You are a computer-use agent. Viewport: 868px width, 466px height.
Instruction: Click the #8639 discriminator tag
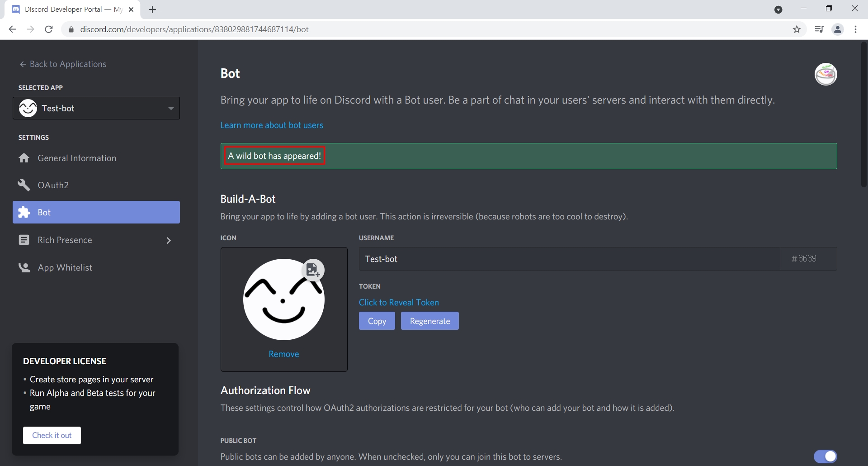(x=804, y=259)
